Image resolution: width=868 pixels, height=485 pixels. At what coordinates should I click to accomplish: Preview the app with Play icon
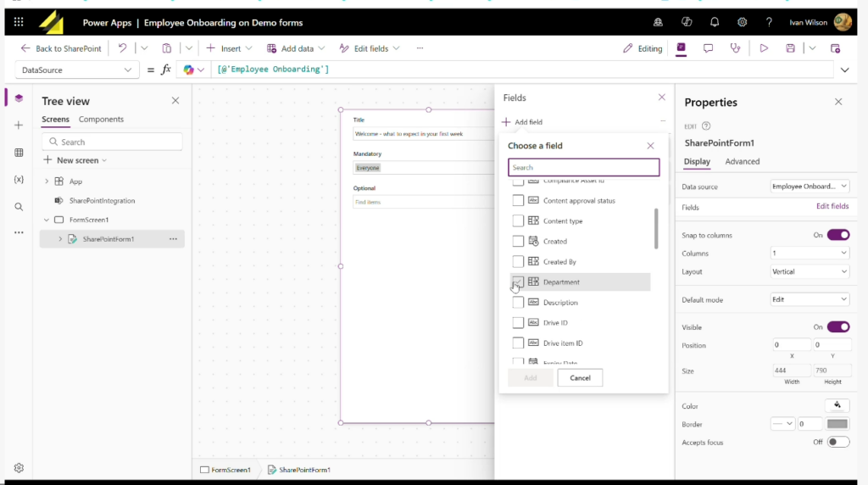point(764,48)
